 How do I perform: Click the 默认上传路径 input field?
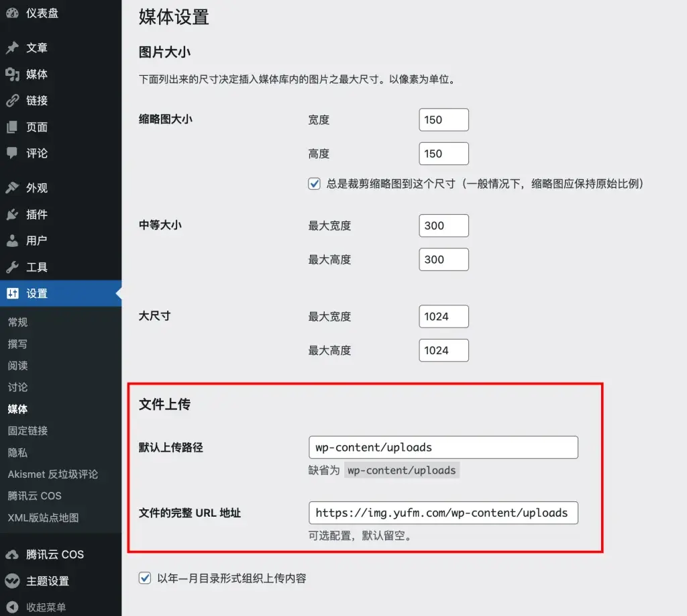click(x=443, y=448)
